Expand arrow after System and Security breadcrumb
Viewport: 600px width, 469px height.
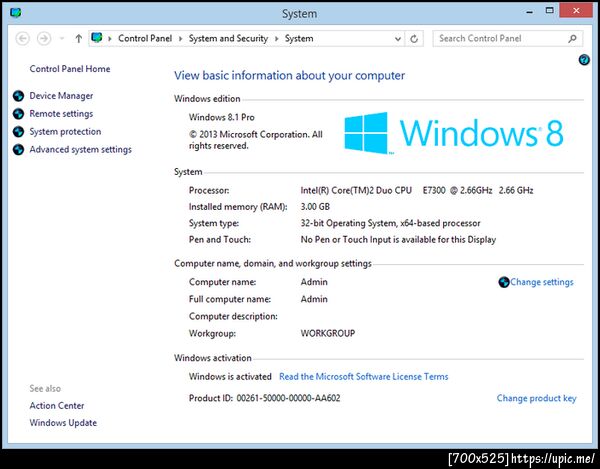(276, 39)
